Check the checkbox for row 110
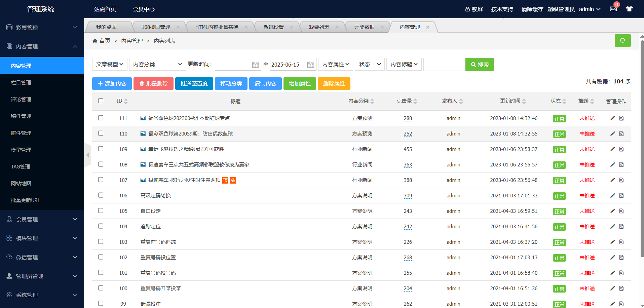The image size is (644, 308). [x=101, y=133]
